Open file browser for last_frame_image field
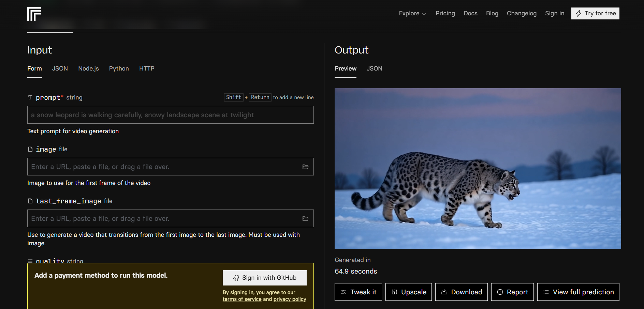The width and height of the screenshot is (644, 309). tap(305, 218)
